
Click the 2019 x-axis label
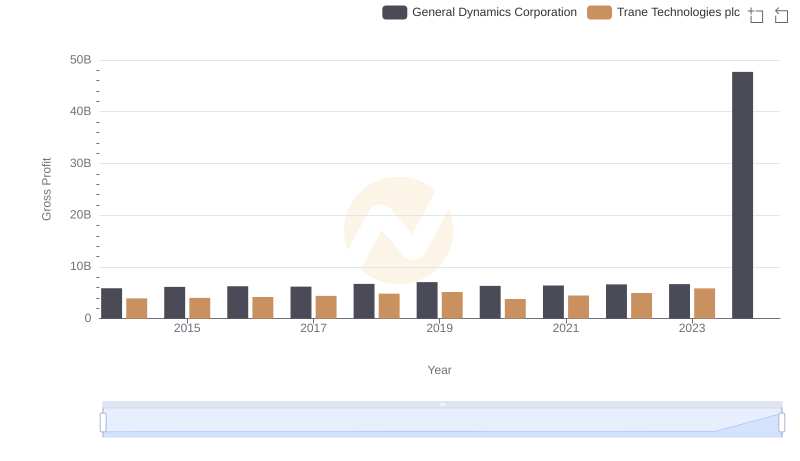coord(439,328)
